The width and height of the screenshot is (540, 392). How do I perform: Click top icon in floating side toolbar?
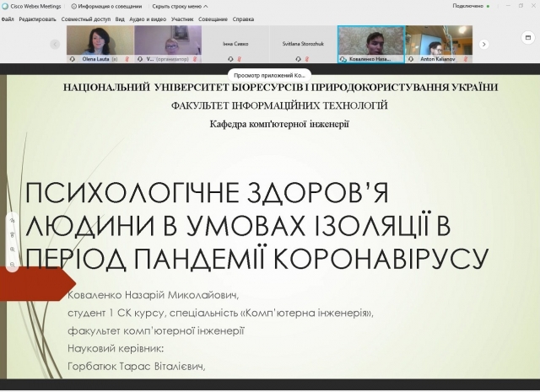pos(13,220)
